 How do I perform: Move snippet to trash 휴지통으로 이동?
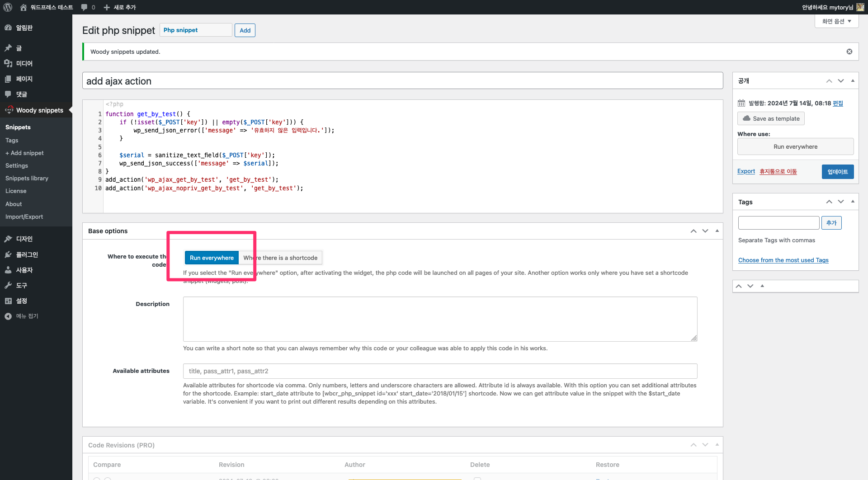[778, 171]
